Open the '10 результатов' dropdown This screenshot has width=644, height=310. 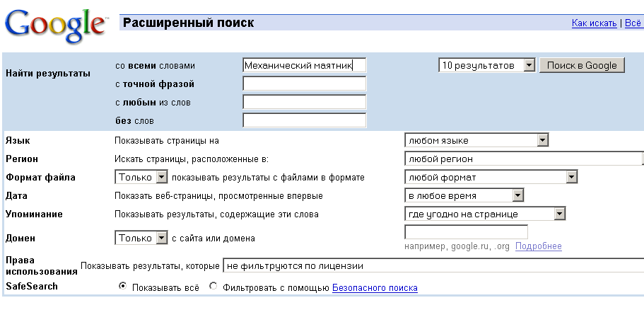[486, 65]
